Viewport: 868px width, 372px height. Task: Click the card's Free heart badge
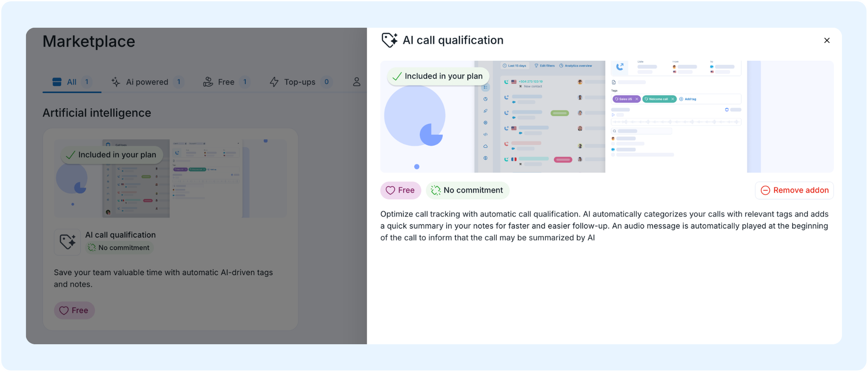pos(74,310)
